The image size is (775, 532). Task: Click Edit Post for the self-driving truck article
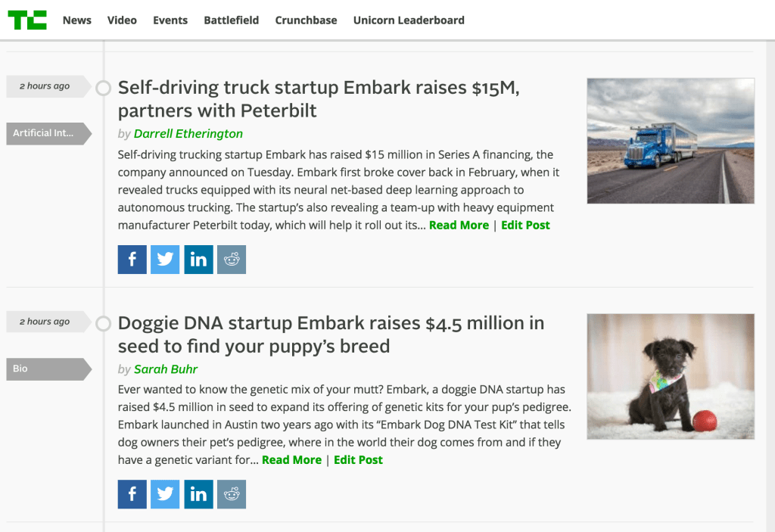525,226
